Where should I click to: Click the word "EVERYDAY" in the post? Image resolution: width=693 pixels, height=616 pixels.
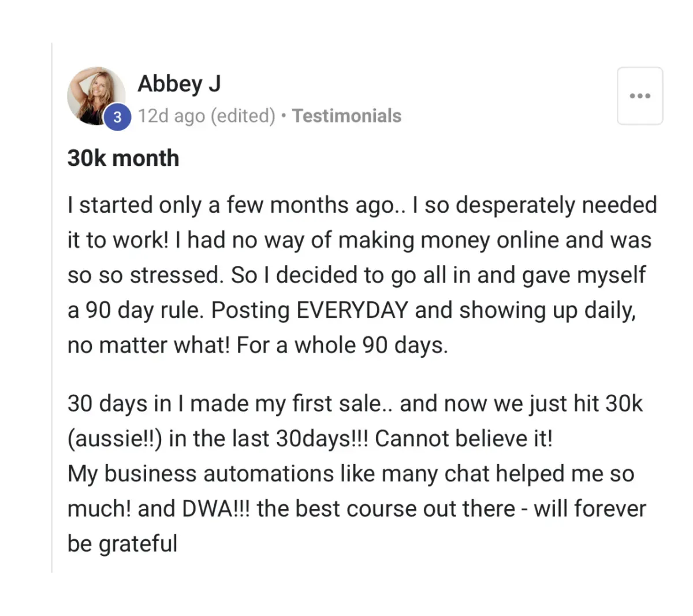click(x=352, y=310)
